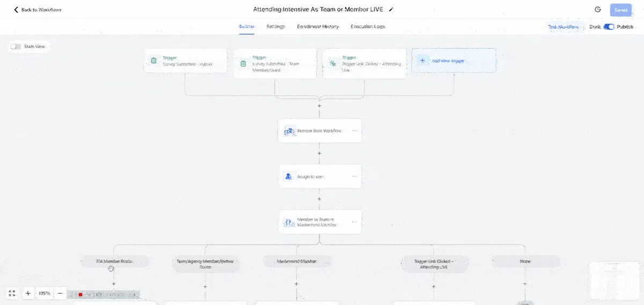Image resolution: width=644 pixels, height=305 pixels.
Task: Open Trigger Link Clicked - Attending Live trigger
Action: (364, 64)
